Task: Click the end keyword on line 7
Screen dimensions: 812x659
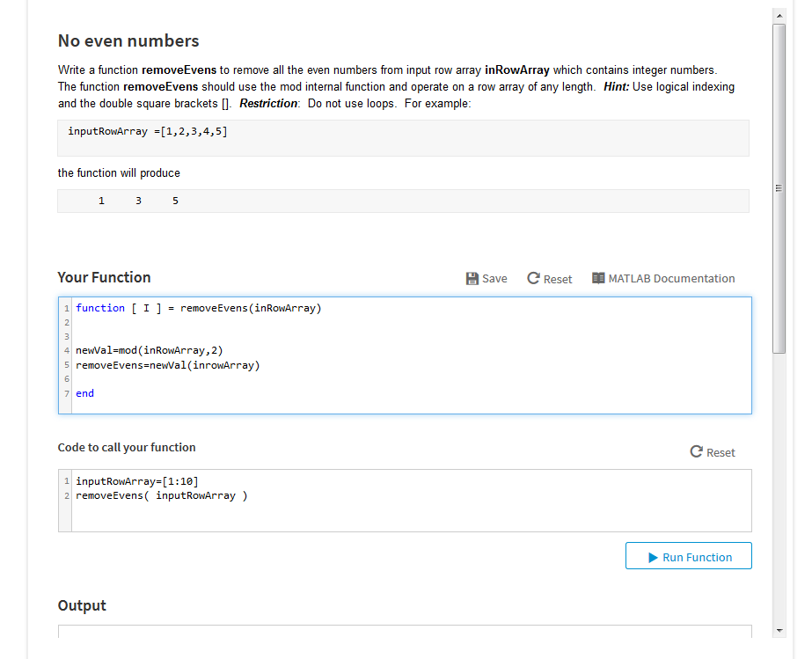Action: pos(84,392)
